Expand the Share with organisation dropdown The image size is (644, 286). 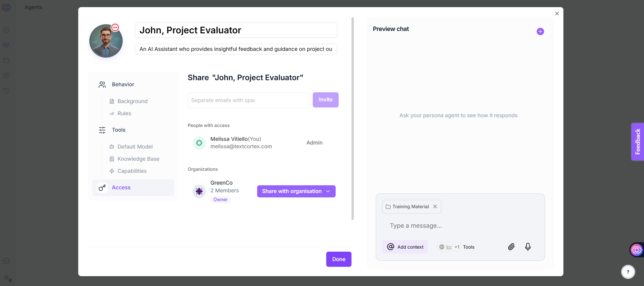point(296,191)
